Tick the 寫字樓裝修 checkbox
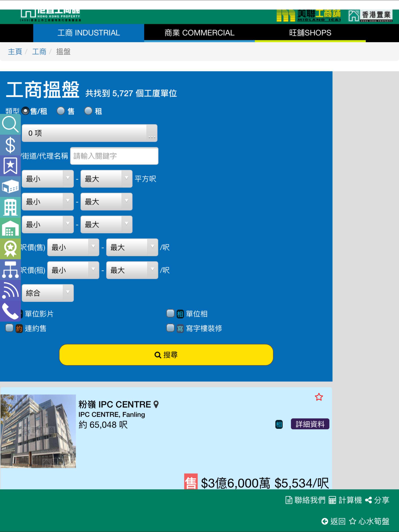Screen dimensions: 399x532 coord(170,328)
